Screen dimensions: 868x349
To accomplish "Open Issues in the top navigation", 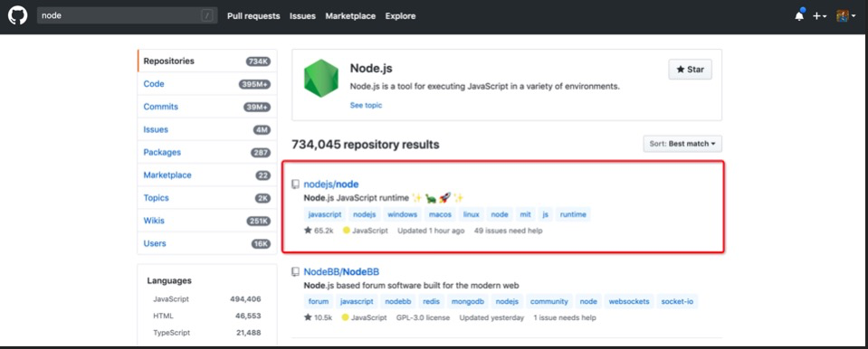I will tap(302, 16).
